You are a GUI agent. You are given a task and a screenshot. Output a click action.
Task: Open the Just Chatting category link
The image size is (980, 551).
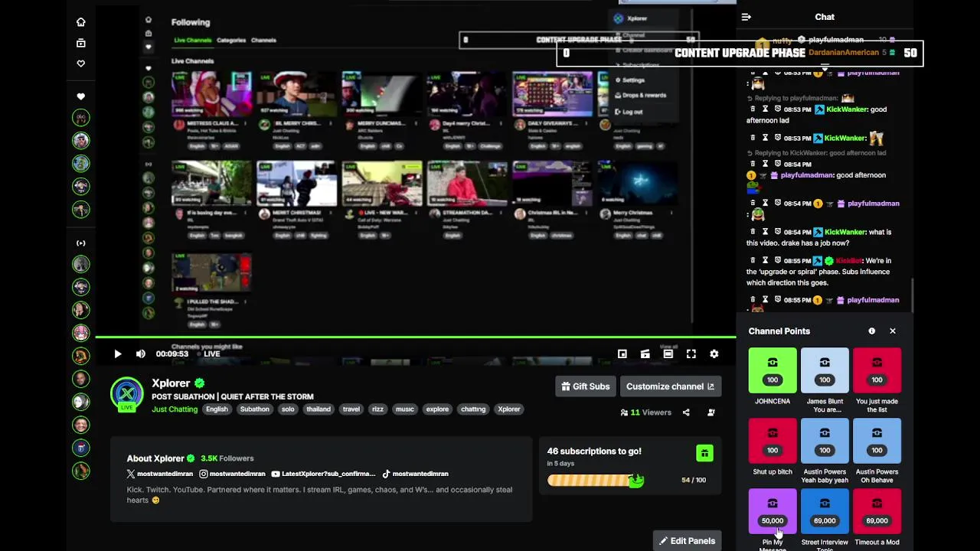tap(175, 409)
